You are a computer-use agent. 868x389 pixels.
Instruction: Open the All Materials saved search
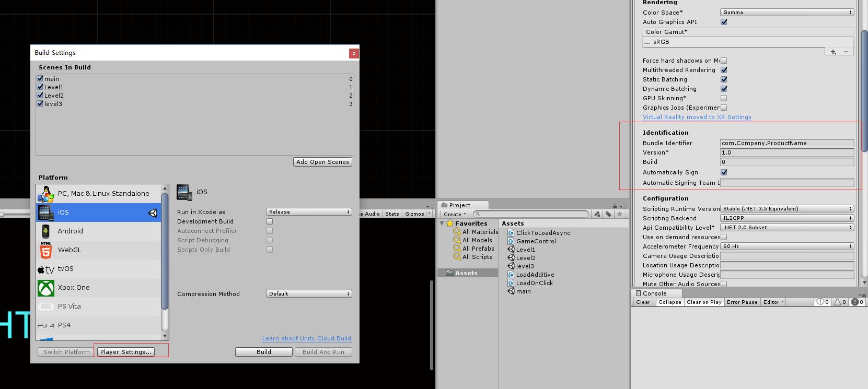click(x=476, y=232)
